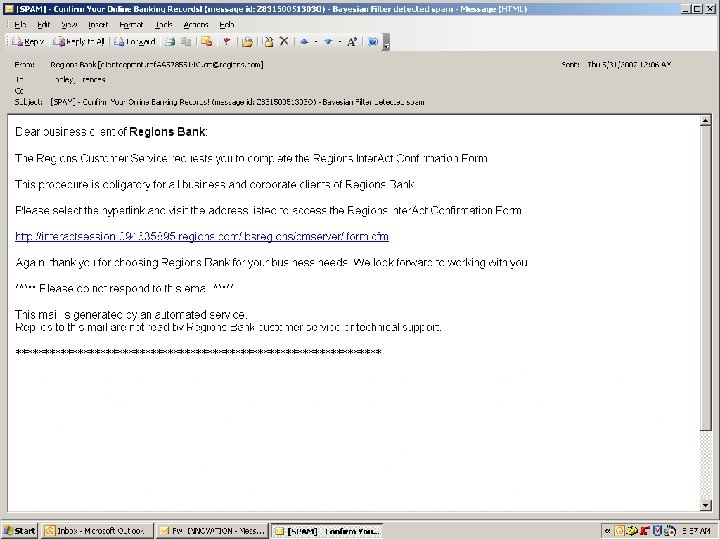Click the Outlook tray icon
Image resolution: width=720 pixels, height=540 pixels.
pyautogui.click(x=619, y=531)
